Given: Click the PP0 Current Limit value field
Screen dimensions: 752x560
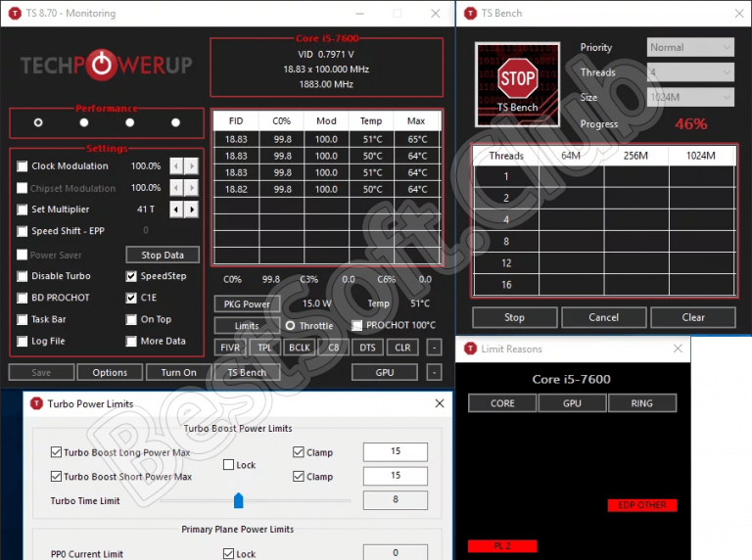Looking at the screenshot, I should coord(396,552).
